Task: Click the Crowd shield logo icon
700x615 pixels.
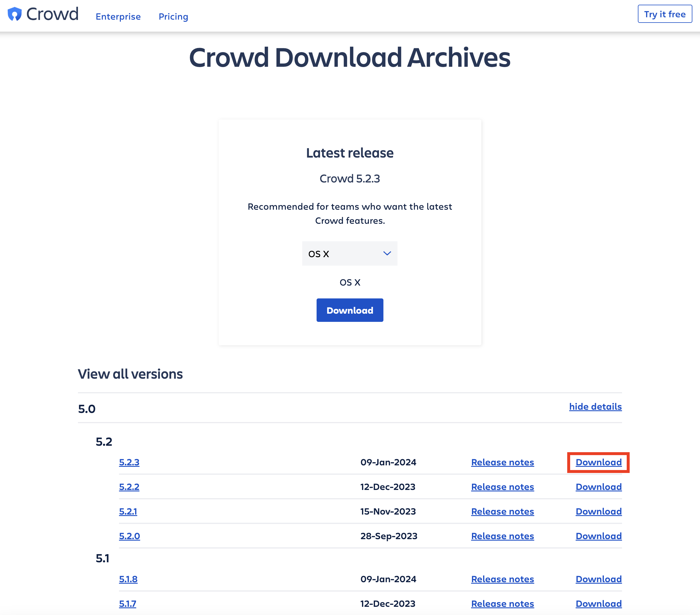Action: point(14,14)
